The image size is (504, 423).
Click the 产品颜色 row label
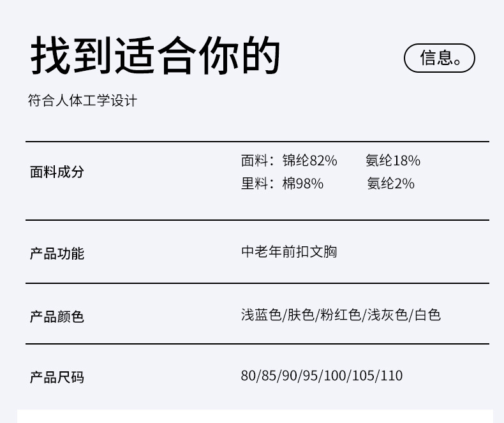pyautogui.click(x=57, y=316)
